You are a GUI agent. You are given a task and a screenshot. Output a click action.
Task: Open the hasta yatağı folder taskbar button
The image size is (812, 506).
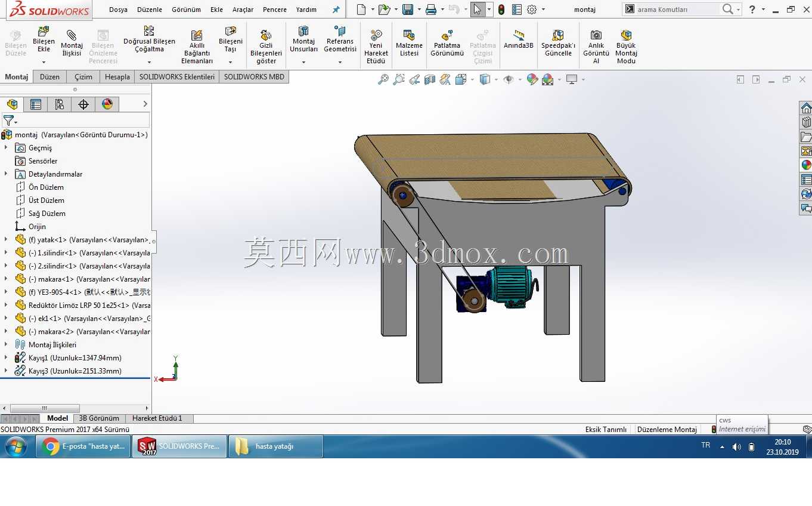[276, 446]
